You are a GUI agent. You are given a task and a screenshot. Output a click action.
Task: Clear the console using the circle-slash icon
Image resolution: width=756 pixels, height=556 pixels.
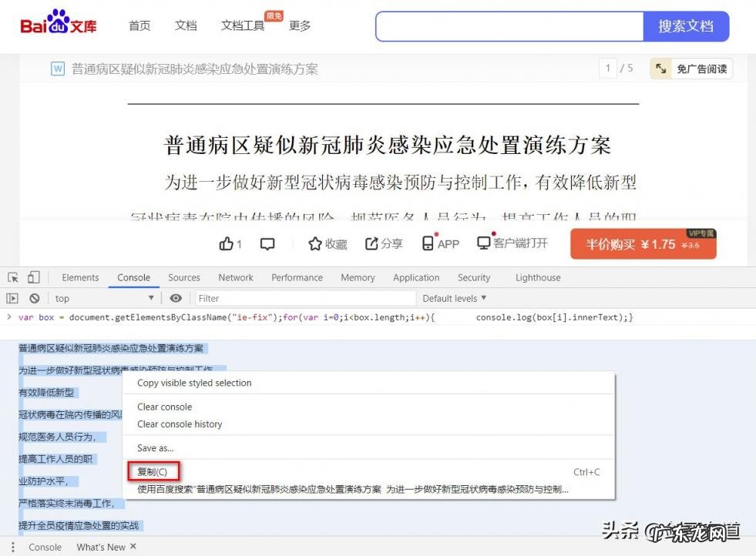coord(34,298)
